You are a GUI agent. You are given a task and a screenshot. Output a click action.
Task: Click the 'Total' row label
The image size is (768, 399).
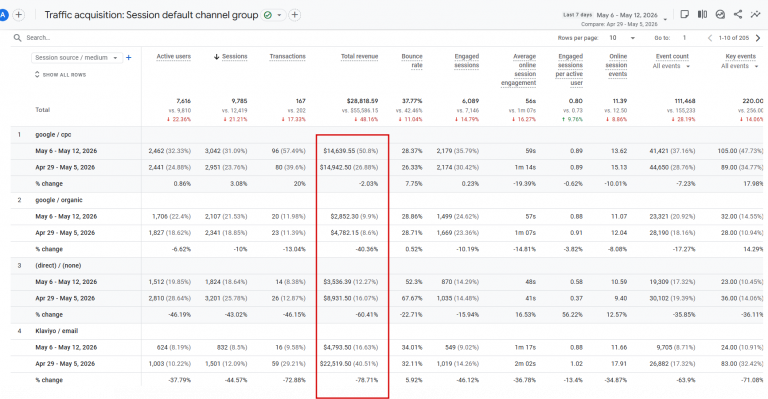[x=43, y=110]
